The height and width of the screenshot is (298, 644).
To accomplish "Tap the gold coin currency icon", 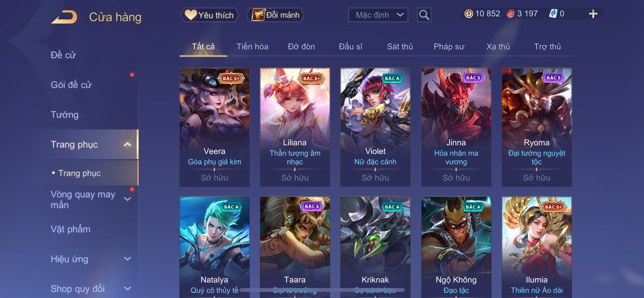I will [x=469, y=14].
